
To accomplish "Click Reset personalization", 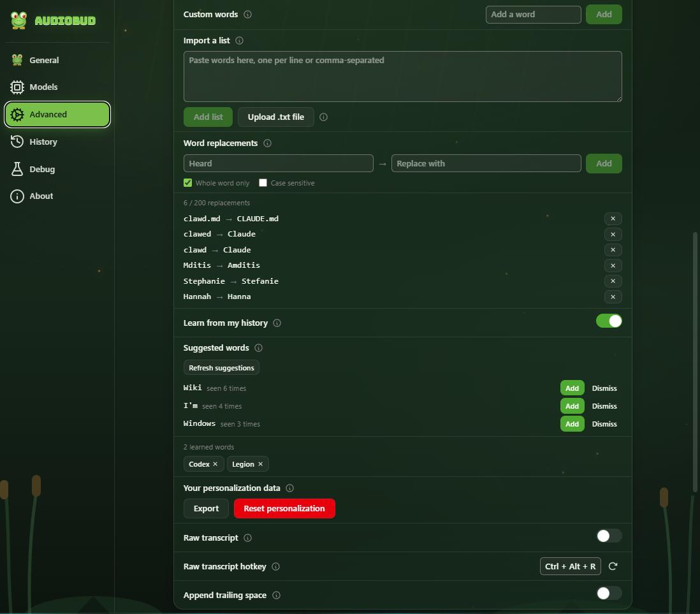I will (284, 509).
